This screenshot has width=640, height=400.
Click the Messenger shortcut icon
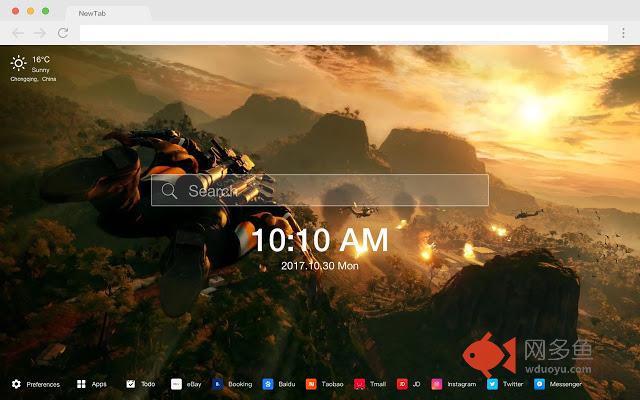pyautogui.click(x=539, y=384)
